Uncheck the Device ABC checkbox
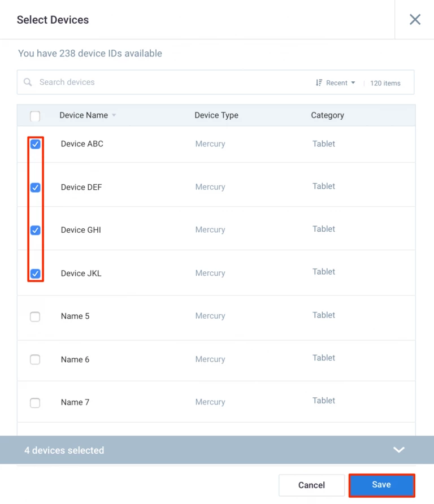 tap(36, 144)
